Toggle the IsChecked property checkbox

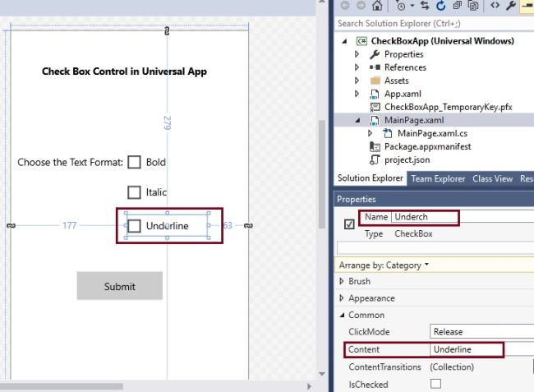pos(435,384)
